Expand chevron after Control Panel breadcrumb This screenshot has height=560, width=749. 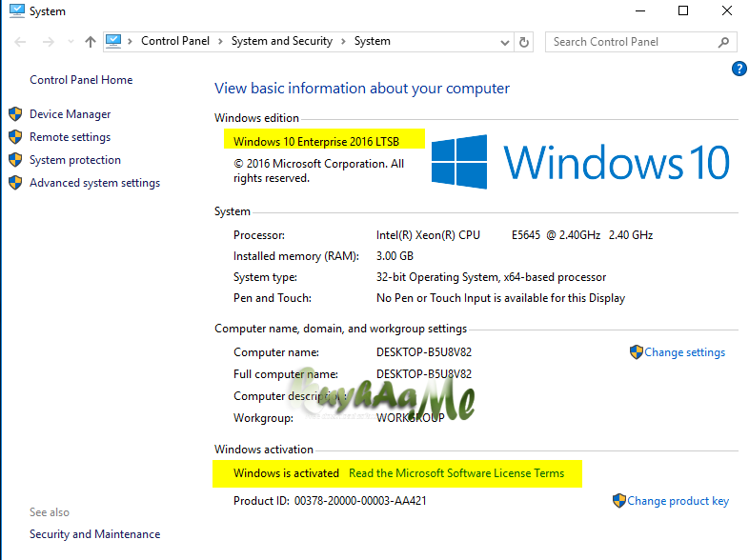coord(220,42)
